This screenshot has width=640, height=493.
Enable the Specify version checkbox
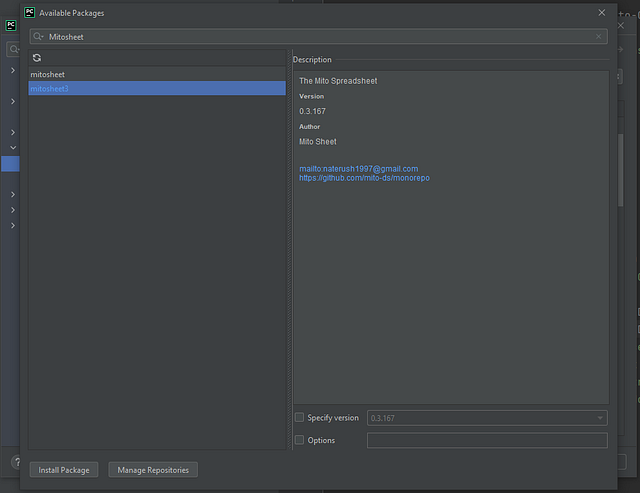[x=300, y=417]
